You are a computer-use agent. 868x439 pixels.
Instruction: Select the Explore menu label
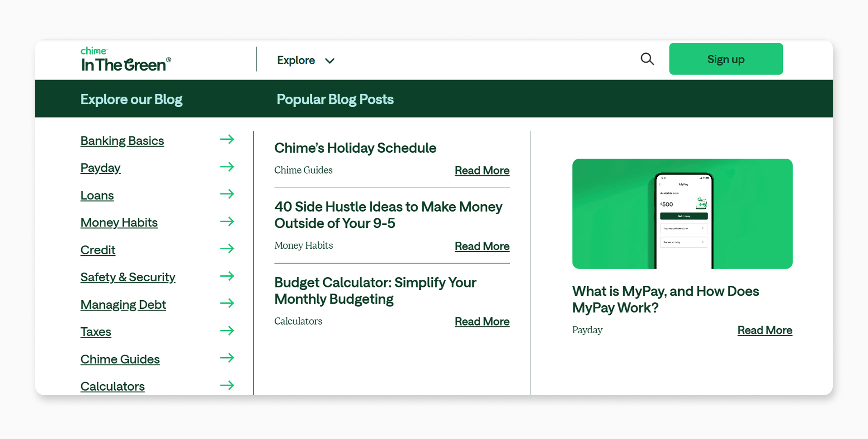(296, 60)
